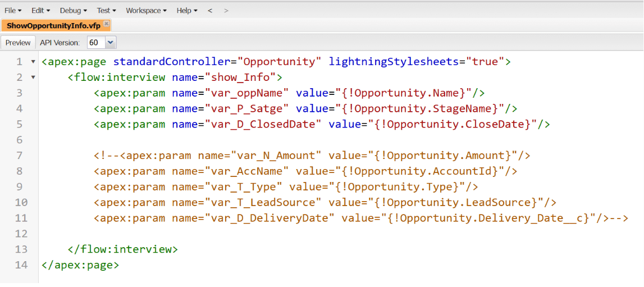Place cursor in the var_oppName param line
The image size is (644, 287).
(x=289, y=93)
